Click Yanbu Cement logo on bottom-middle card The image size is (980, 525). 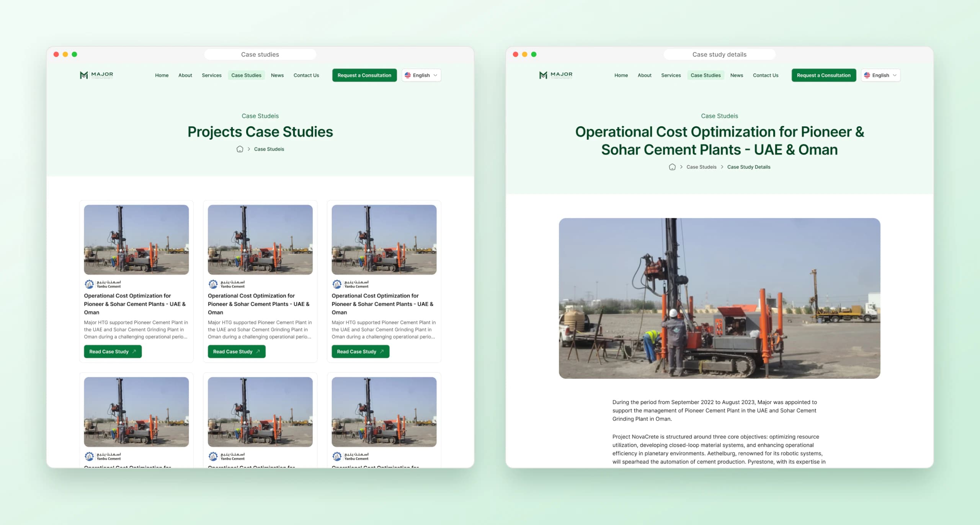(x=227, y=457)
